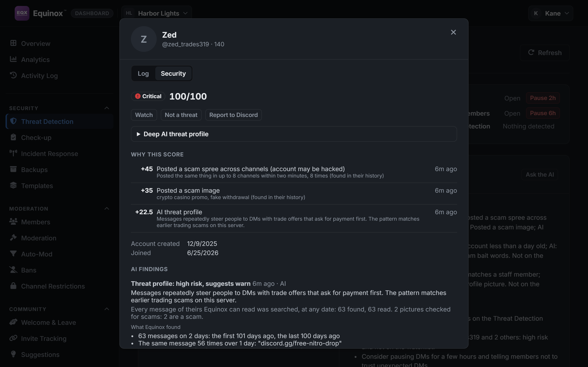Click the Equinox EQX logo

(22, 13)
